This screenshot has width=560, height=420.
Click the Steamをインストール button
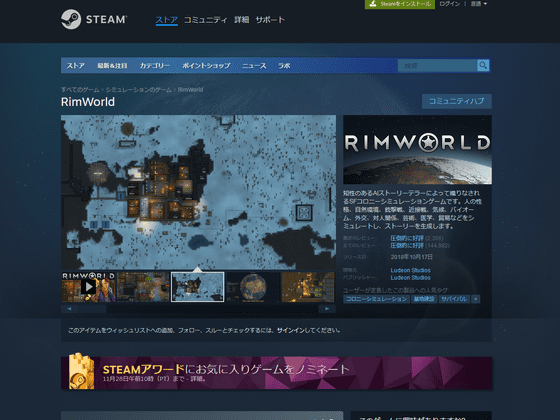[400, 4]
